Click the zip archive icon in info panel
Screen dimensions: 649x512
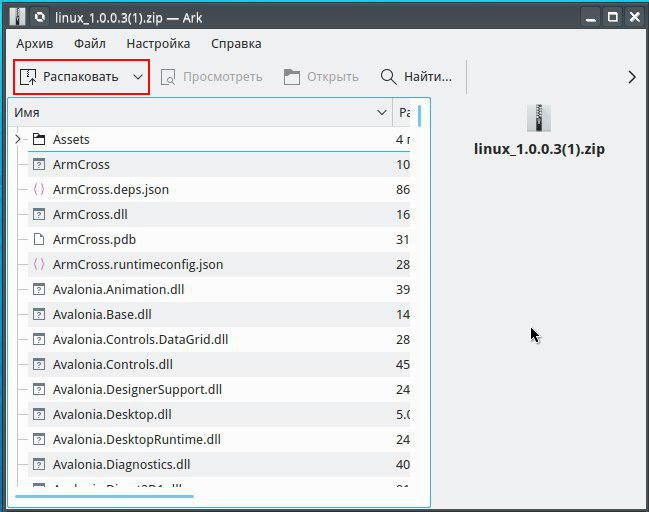tap(538, 118)
